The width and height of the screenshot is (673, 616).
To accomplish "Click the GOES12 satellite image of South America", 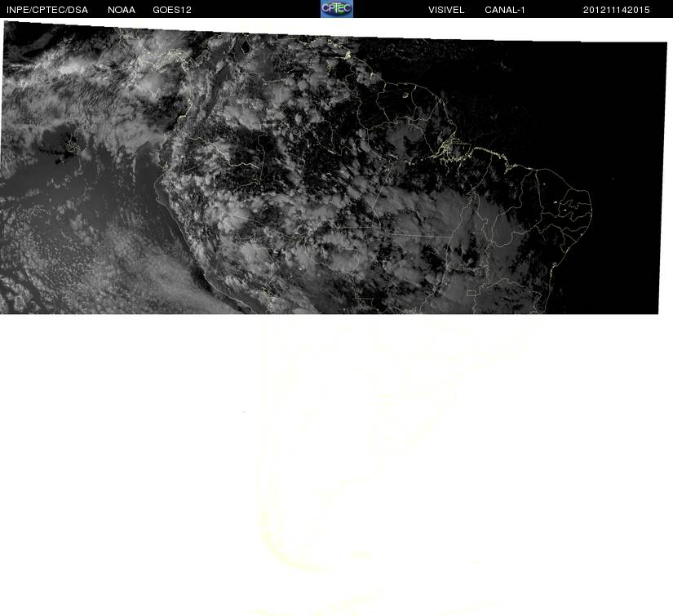I will 334,167.
